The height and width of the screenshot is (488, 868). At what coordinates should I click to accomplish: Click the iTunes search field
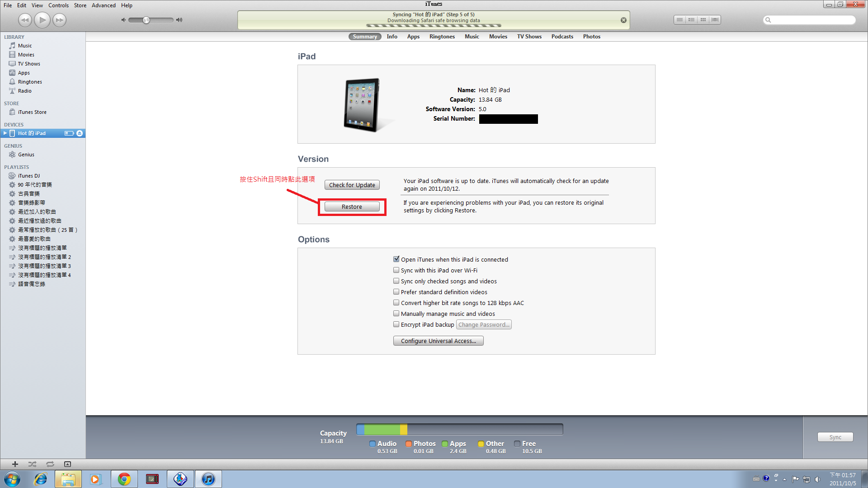point(809,20)
